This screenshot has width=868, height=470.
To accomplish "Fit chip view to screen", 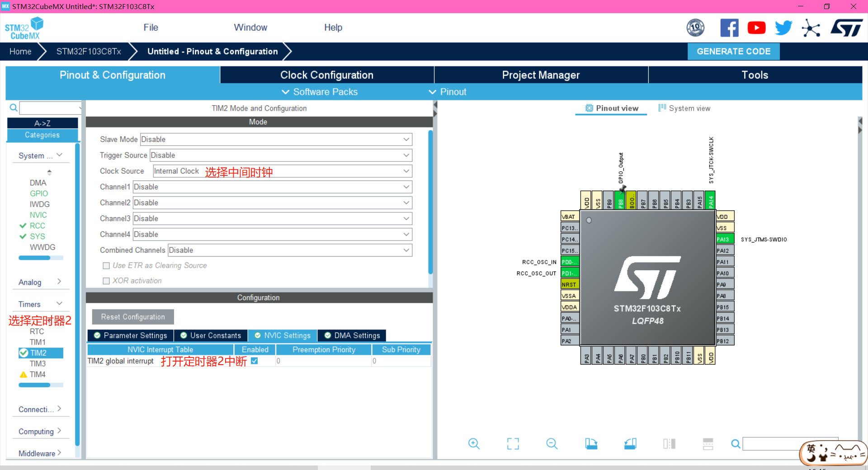I will 513,444.
